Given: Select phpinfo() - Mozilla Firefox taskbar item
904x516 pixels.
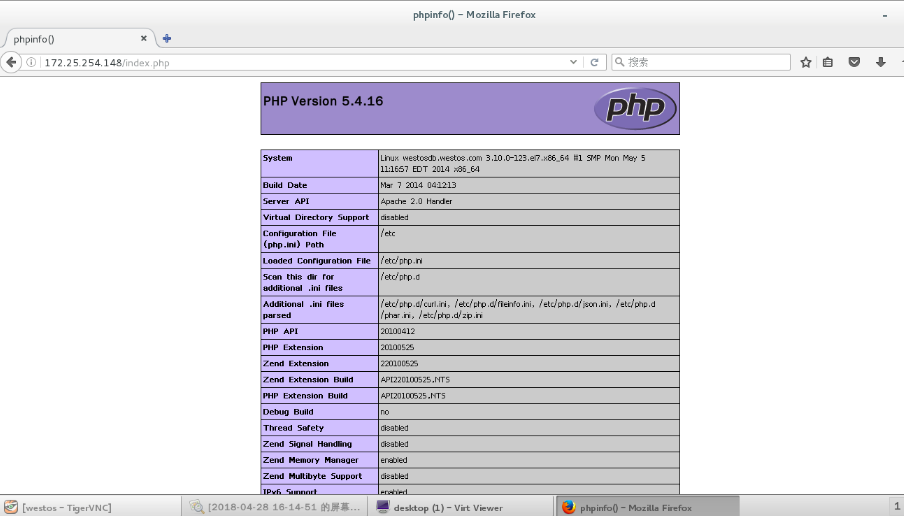Looking at the screenshot, I should click(648, 507).
